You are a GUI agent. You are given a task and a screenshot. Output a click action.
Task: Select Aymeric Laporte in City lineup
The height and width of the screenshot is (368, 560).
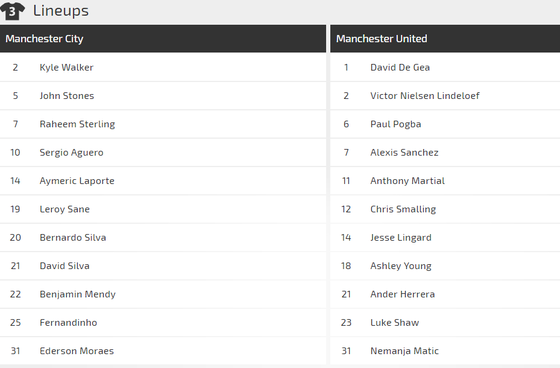(77, 181)
